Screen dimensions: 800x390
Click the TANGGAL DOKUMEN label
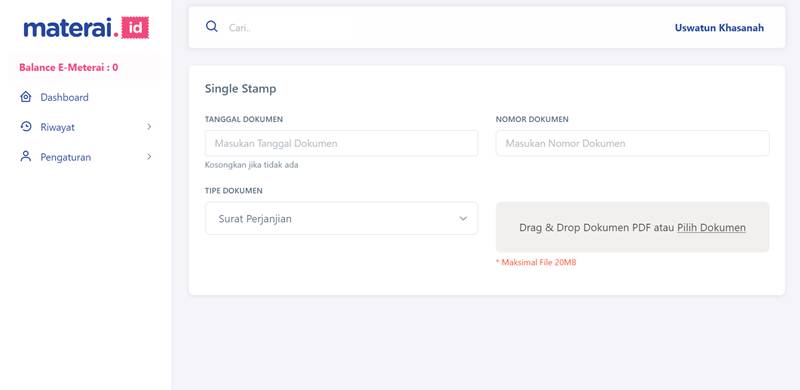pyautogui.click(x=244, y=119)
